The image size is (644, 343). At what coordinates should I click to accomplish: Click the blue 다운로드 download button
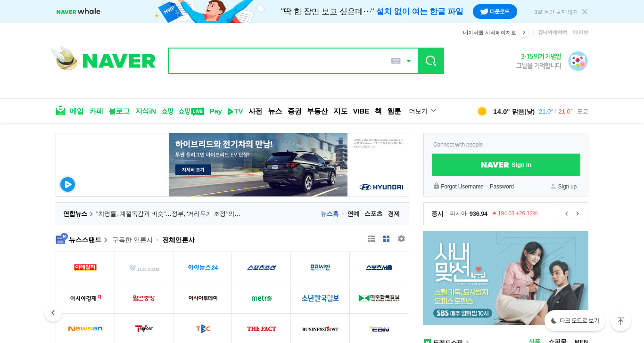pyautogui.click(x=495, y=11)
